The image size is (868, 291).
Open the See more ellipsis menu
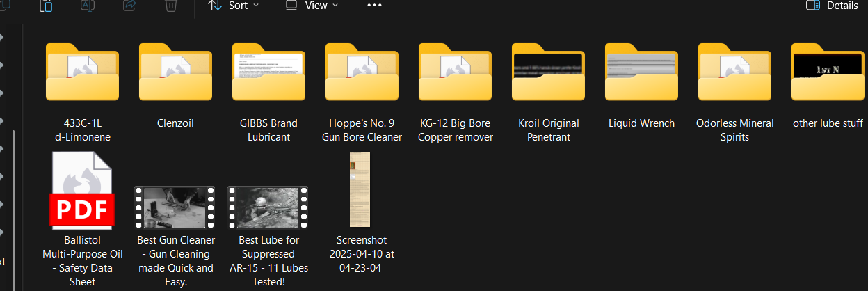(374, 6)
